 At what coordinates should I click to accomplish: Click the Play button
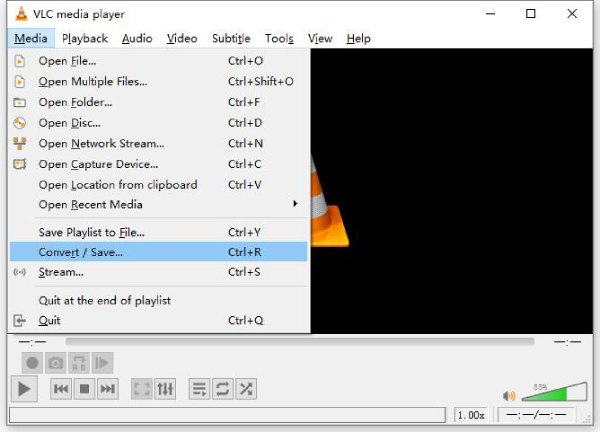(x=24, y=389)
